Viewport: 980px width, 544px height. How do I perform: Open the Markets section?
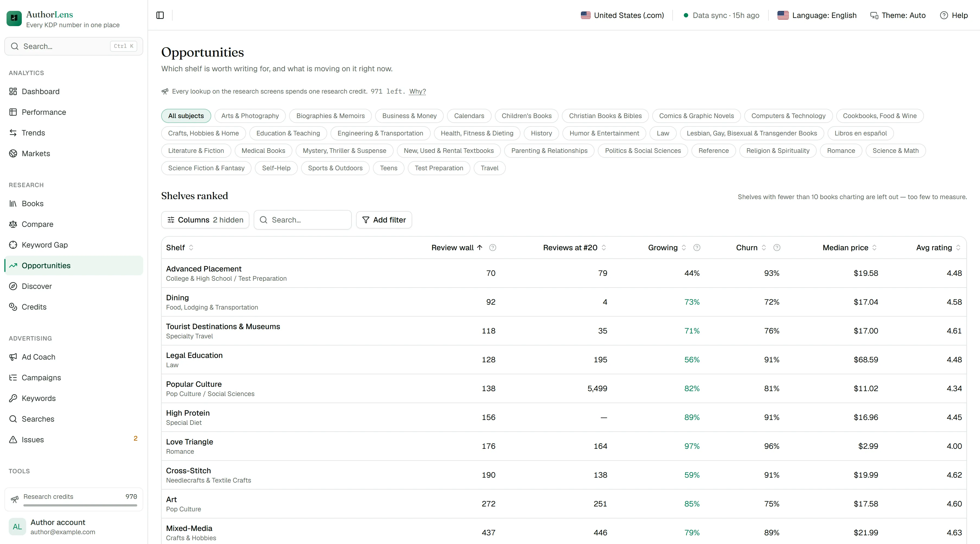[74, 154]
